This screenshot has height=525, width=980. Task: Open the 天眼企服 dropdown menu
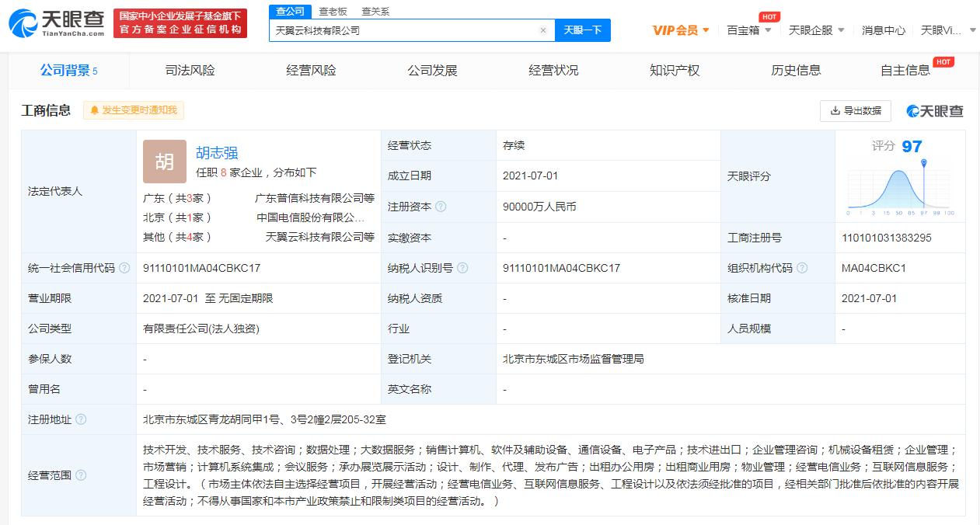[817, 30]
